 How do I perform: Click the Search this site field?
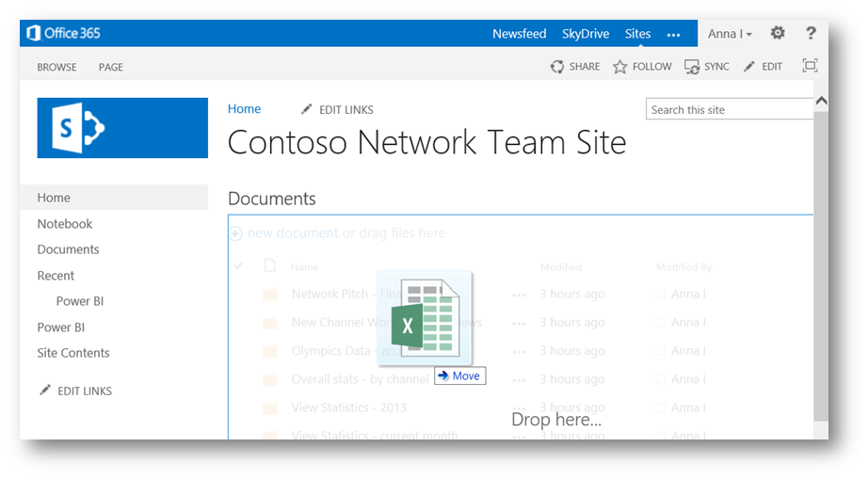[x=729, y=109]
